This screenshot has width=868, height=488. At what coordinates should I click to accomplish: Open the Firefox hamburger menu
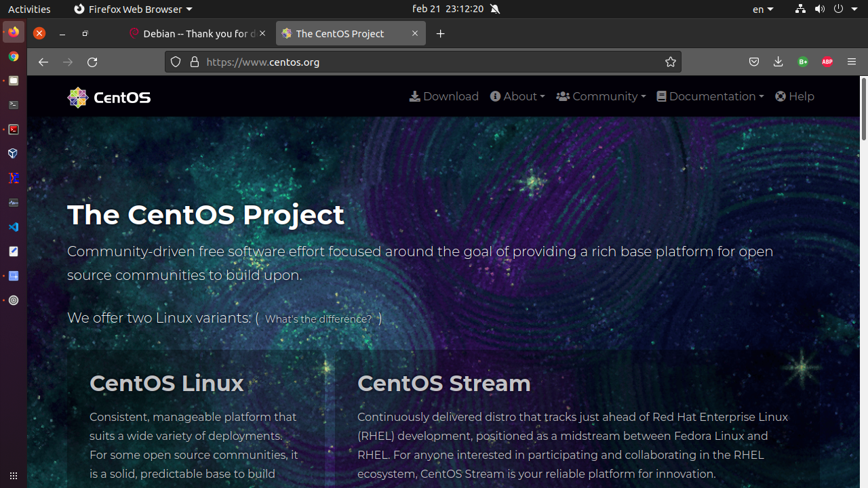coord(852,62)
